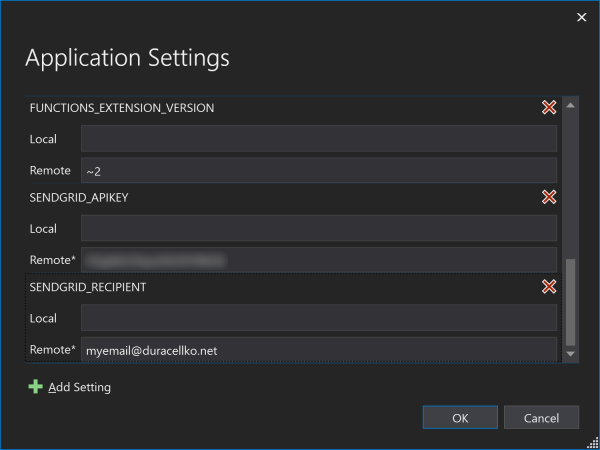Click the Add Setting link text
The height and width of the screenshot is (450, 600).
point(79,387)
